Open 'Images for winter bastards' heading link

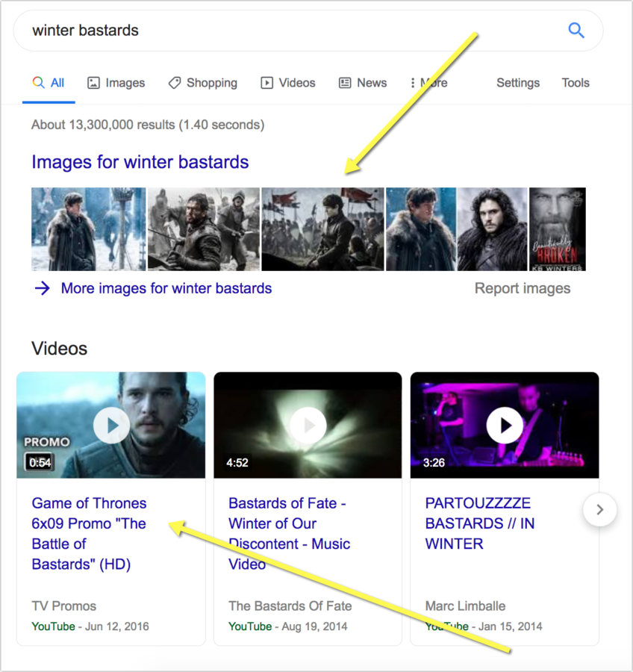point(140,162)
